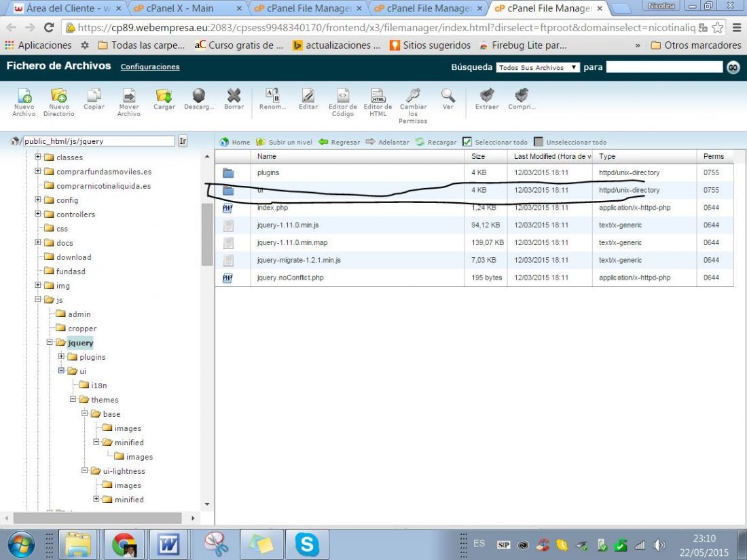The width and height of the screenshot is (747, 560).
Task: Extract an archive with the Extraer icon
Action: [x=487, y=99]
